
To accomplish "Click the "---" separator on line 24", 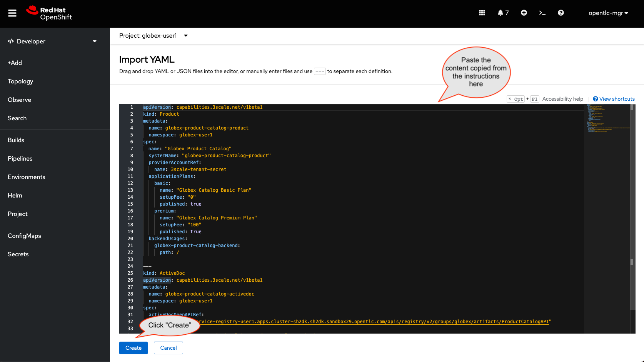I will coord(147,266).
